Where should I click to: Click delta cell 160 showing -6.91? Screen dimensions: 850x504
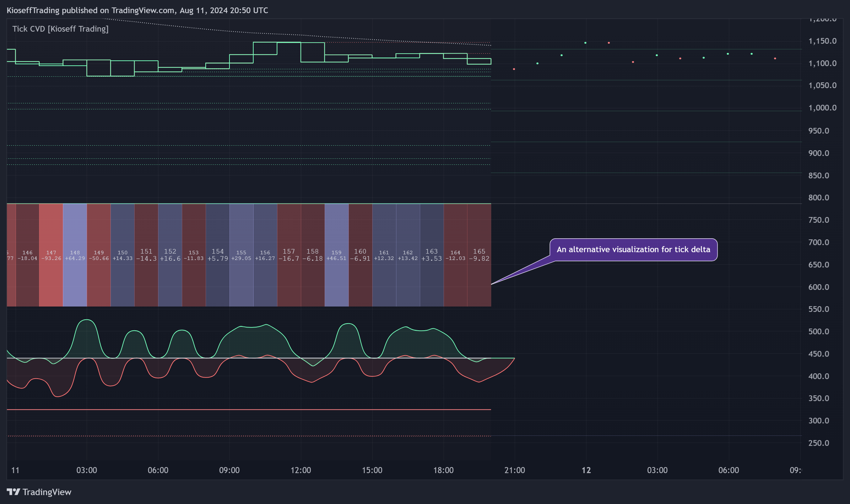click(360, 255)
